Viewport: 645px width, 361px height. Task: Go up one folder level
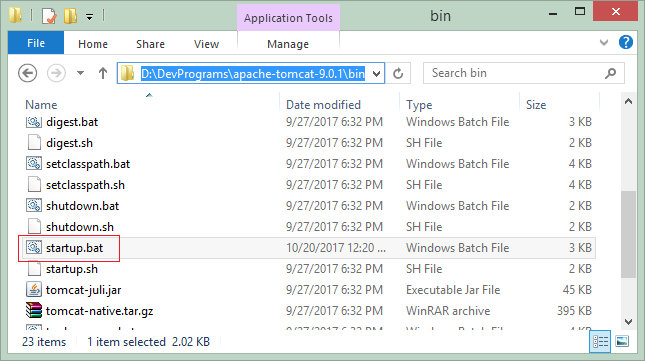click(103, 73)
